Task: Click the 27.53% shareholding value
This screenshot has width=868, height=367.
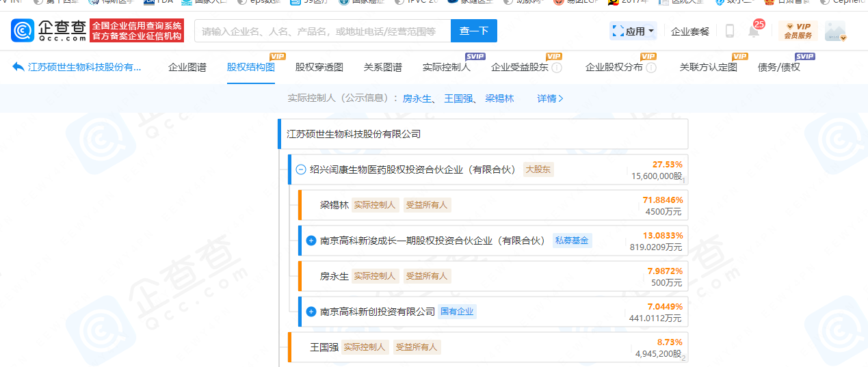Action: pos(668,164)
